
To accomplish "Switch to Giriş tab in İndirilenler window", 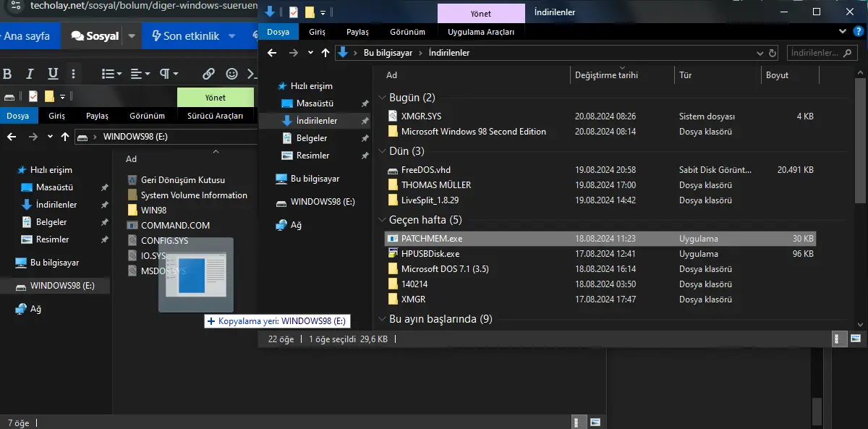I will [x=317, y=32].
